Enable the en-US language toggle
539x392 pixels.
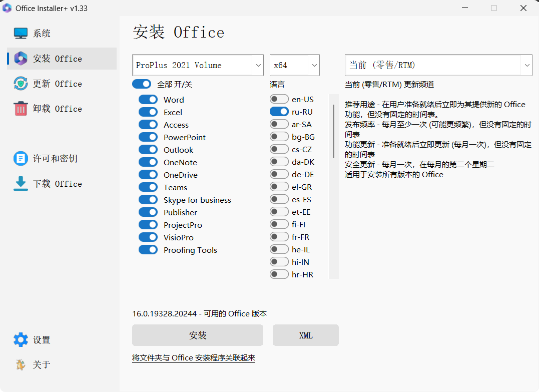(x=279, y=99)
